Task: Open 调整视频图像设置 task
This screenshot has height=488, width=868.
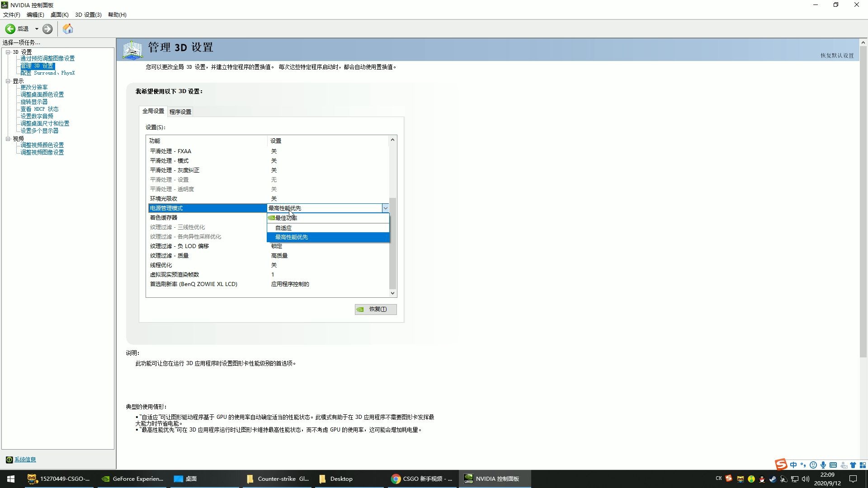Action: pos(42,152)
